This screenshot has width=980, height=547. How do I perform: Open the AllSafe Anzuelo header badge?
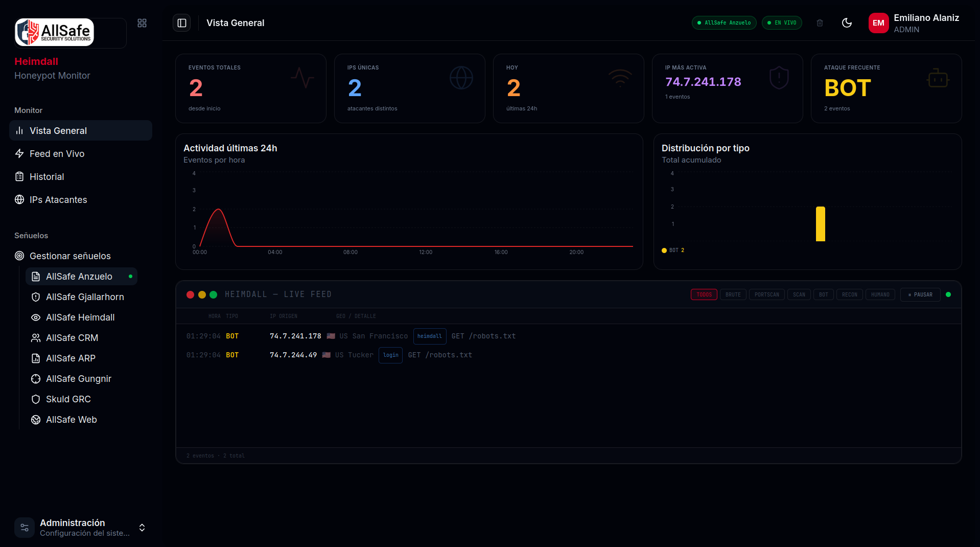click(724, 23)
